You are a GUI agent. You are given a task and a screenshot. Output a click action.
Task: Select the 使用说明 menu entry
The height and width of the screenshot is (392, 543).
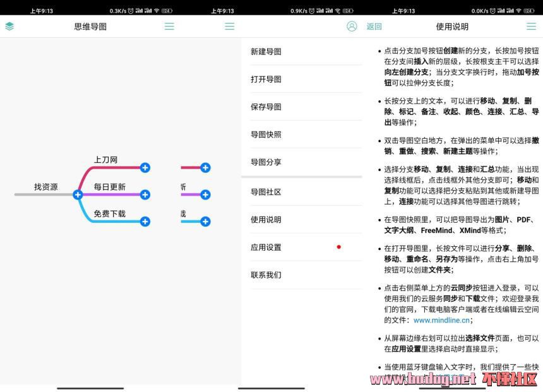tap(266, 220)
